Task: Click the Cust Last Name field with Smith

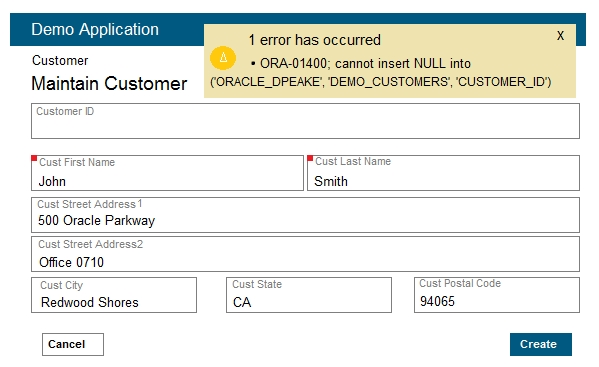Action: point(443,173)
